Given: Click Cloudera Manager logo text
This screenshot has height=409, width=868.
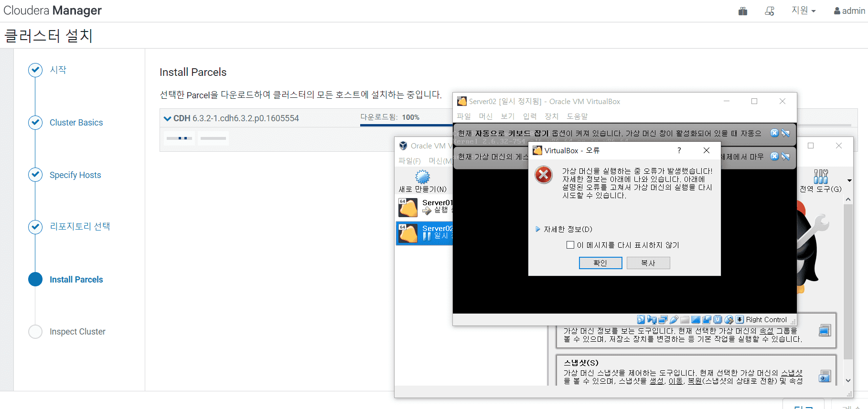Looking at the screenshot, I should pos(53,10).
